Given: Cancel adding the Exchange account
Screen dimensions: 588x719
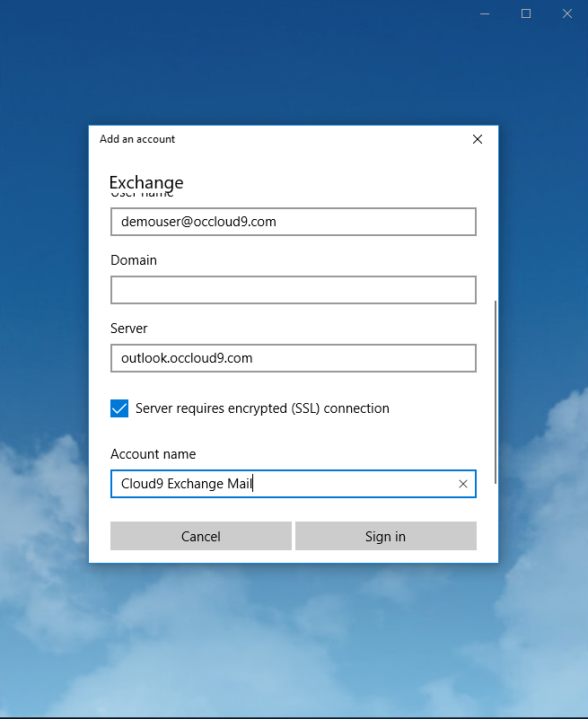Looking at the screenshot, I should pos(201,536).
